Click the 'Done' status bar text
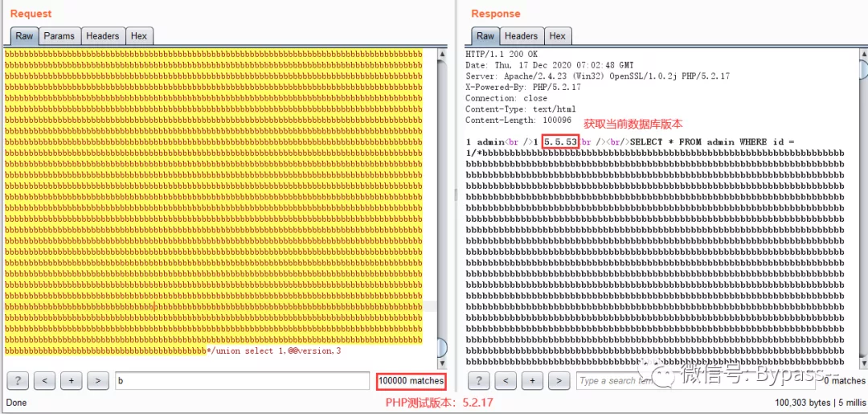This screenshot has width=868, height=414. [17, 403]
